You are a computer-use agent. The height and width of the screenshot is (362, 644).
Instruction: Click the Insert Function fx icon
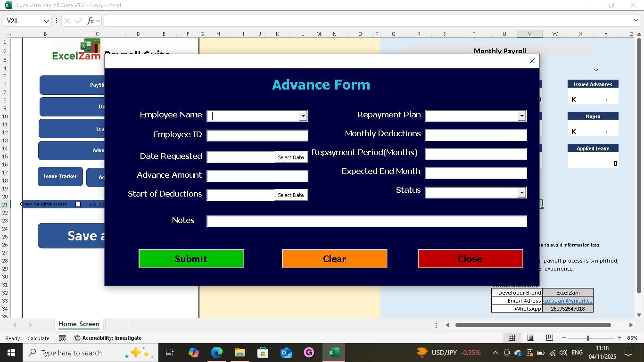[90, 21]
